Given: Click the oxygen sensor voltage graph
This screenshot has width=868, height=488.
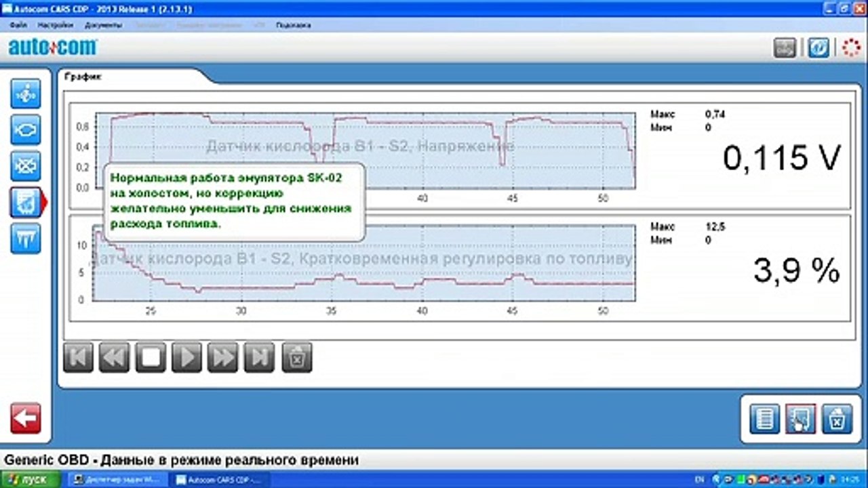Looking at the screenshot, I should (x=365, y=150).
